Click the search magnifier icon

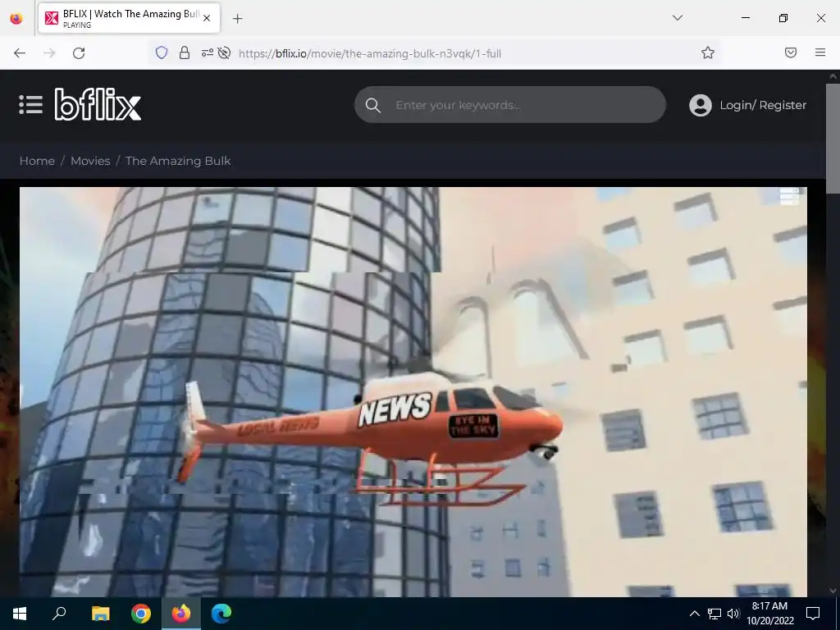point(373,105)
